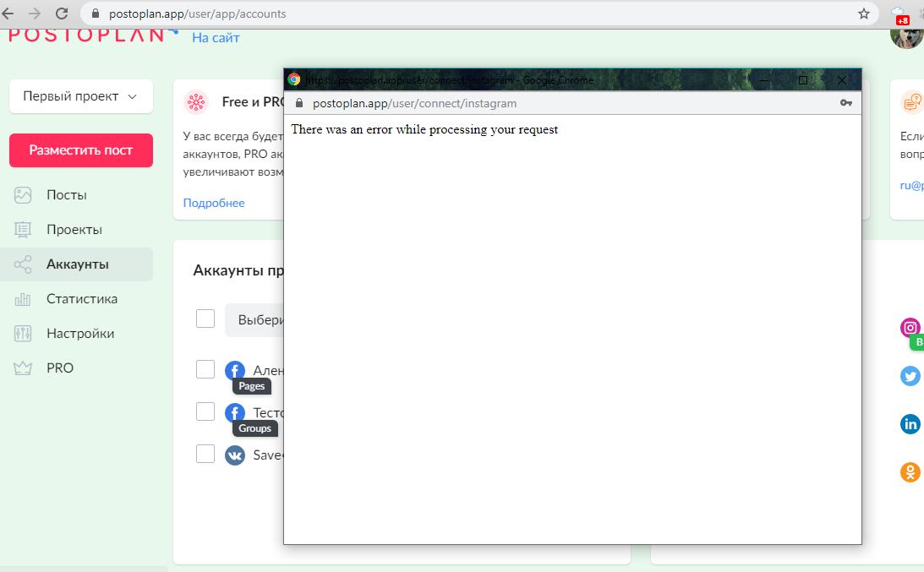Open the user profile avatar
The height and width of the screenshot is (572, 924).
pos(907,36)
